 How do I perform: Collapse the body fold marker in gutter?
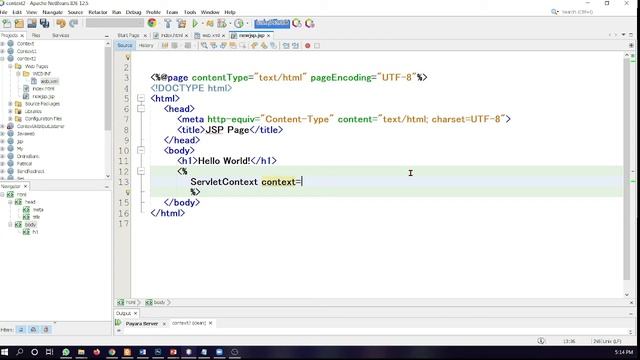click(x=141, y=150)
